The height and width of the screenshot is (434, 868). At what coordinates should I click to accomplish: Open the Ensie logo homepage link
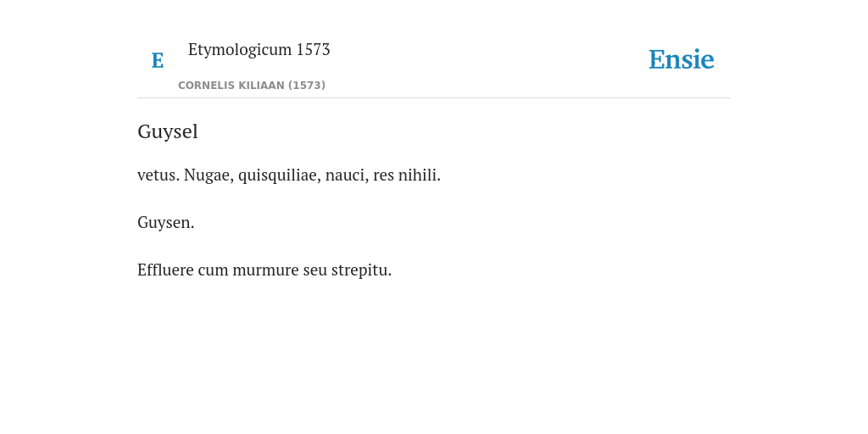click(x=682, y=59)
